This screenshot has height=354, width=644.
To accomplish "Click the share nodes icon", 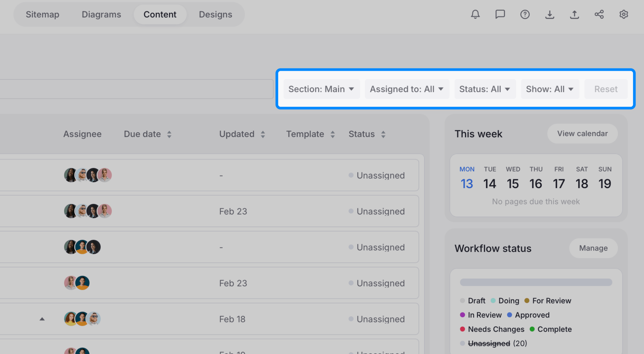I will pos(599,14).
